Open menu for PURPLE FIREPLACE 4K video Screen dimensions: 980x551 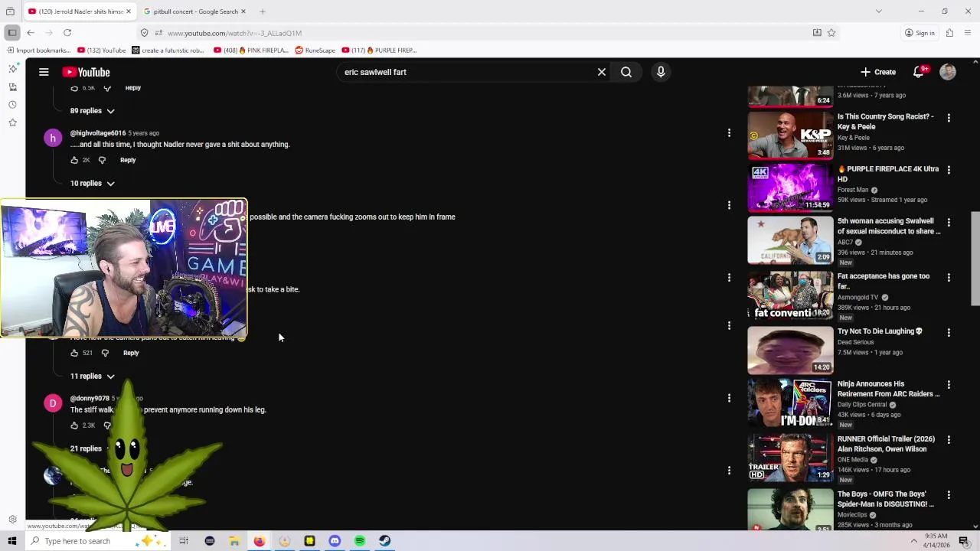click(x=949, y=170)
